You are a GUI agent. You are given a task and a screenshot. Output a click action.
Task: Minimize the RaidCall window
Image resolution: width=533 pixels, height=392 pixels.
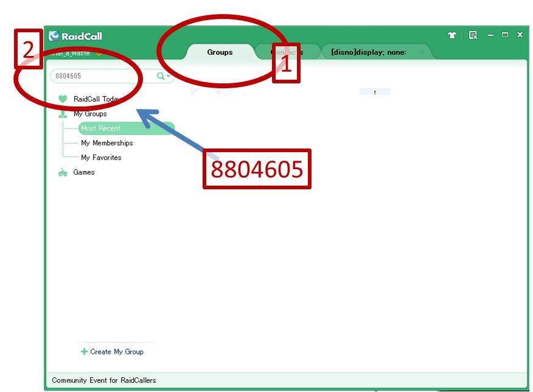click(490, 35)
